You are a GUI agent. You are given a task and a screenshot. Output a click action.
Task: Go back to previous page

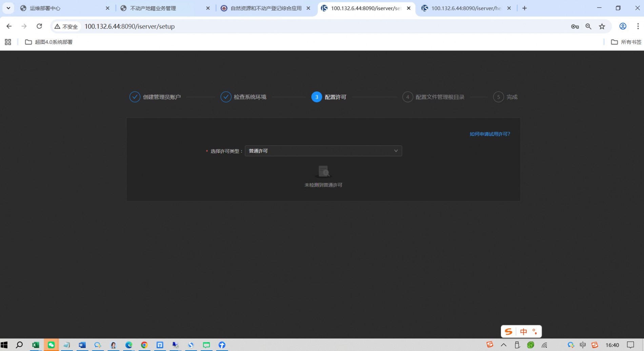click(x=9, y=26)
